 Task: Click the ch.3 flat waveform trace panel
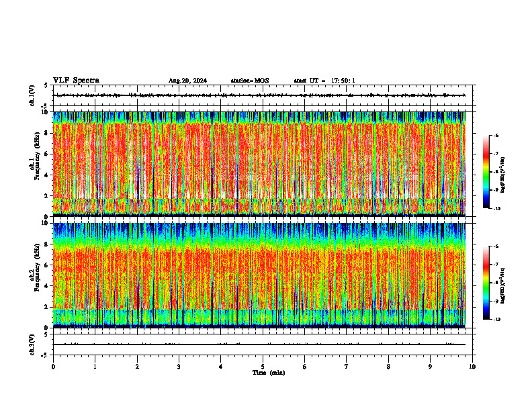263,345
